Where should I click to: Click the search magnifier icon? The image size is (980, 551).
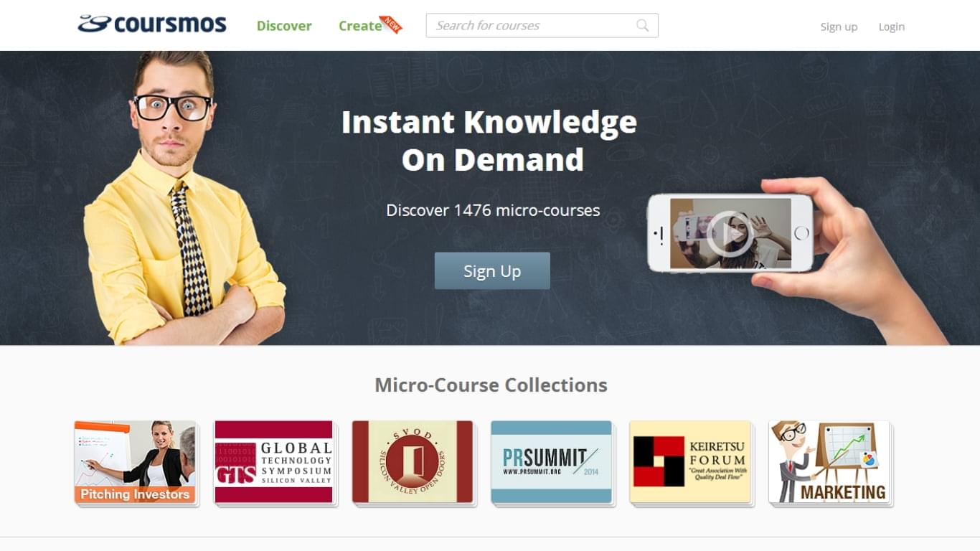tap(643, 26)
